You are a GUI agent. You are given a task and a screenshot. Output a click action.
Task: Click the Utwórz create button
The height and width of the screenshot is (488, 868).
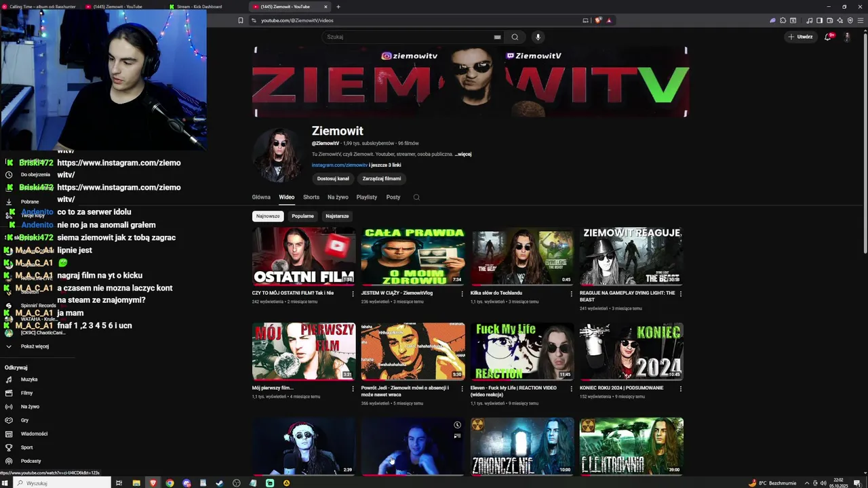[801, 37]
